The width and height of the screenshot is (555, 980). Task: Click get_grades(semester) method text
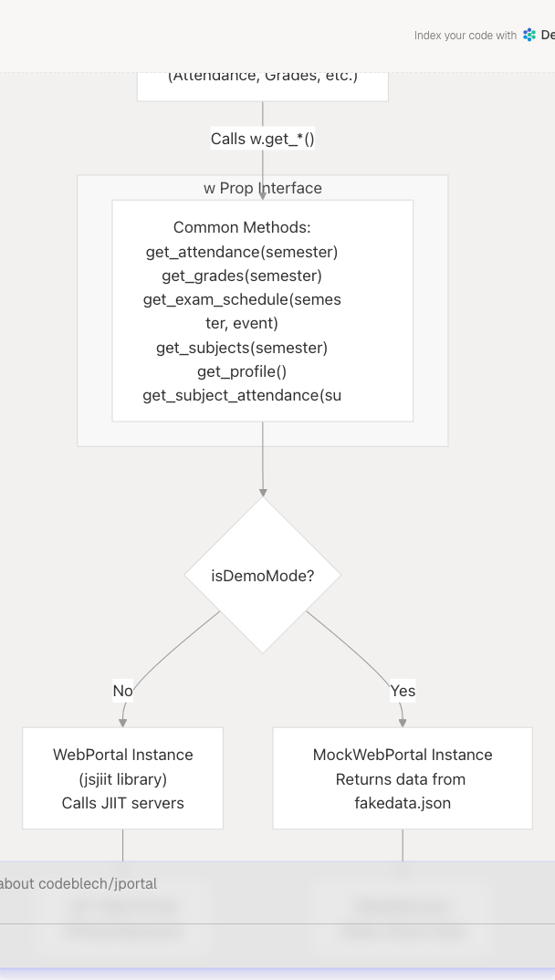pyautogui.click(x=242, y=276)
